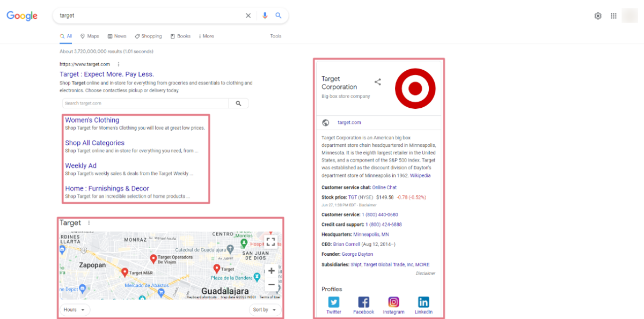644x319 pixels.
Task: Open the Online Chat customer service link
Action: click(x=384, y=188)
